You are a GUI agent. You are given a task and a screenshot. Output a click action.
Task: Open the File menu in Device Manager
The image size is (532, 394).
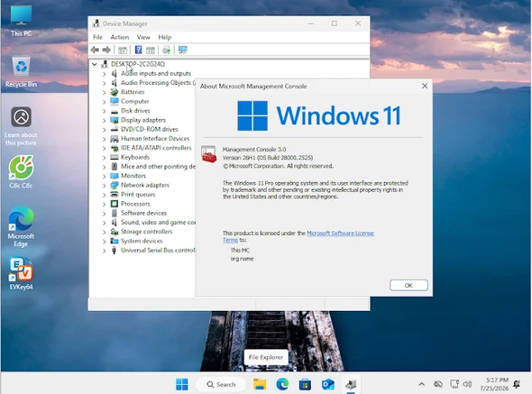(x=97, y=37)
